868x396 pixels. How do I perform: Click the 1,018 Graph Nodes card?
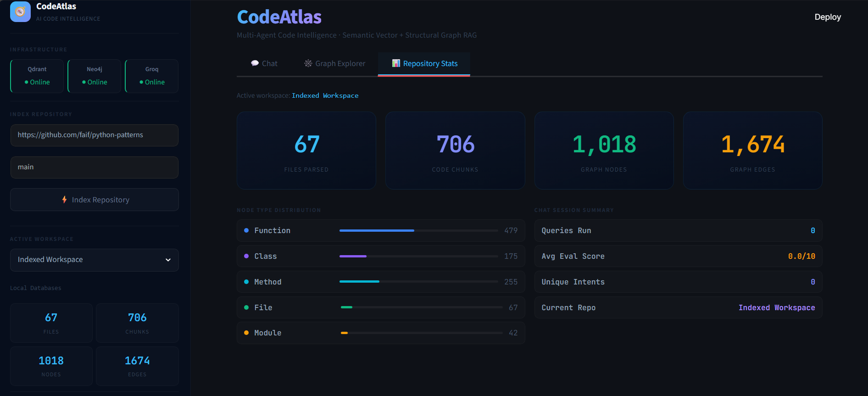pyautogui.click(x=604, y=151)
